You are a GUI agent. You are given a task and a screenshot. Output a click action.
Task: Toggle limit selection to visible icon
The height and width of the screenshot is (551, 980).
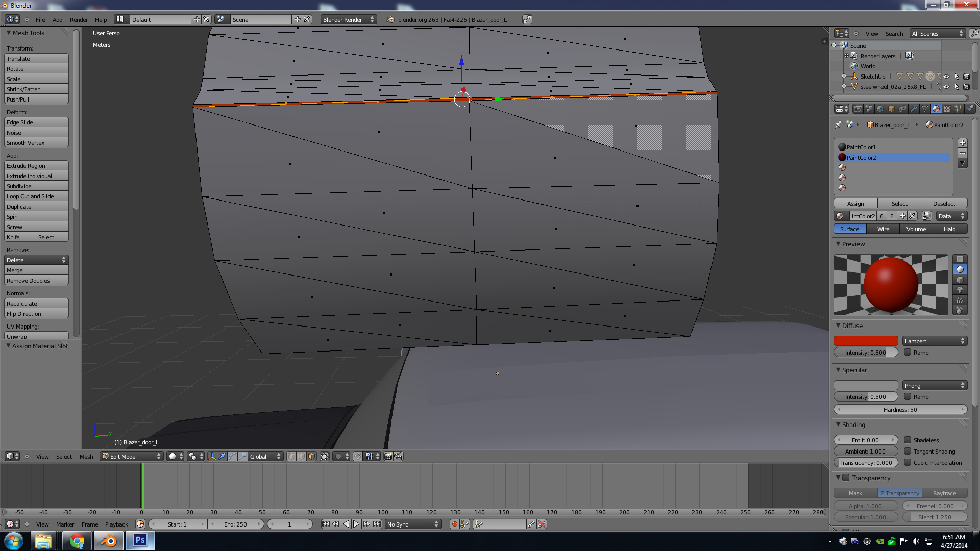(325, 456)
